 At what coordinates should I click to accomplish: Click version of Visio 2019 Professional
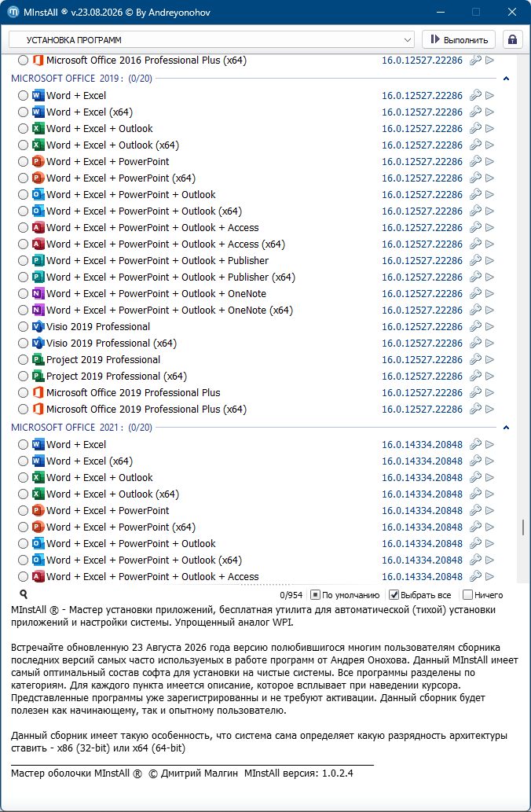(423, 327)
